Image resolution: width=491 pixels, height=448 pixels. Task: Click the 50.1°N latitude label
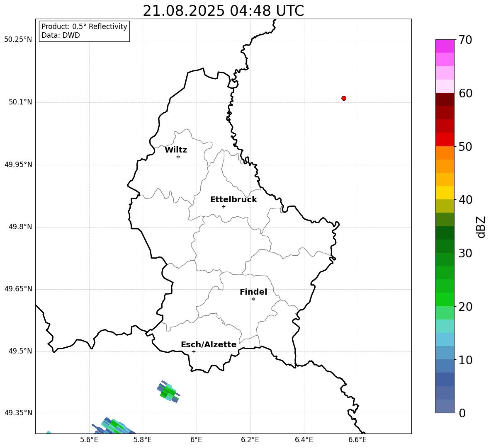[x=20, y=102]
